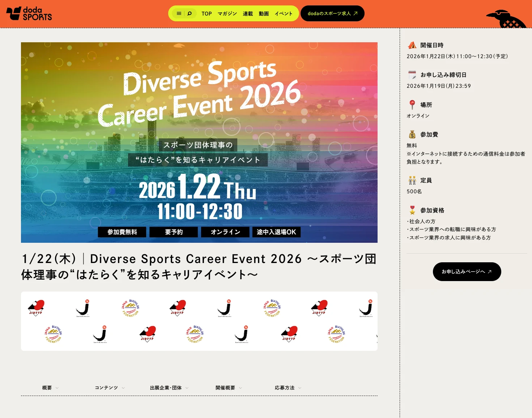Expand the 開催概要 anchor
532x418 pixels.
(x=229, y=388)
